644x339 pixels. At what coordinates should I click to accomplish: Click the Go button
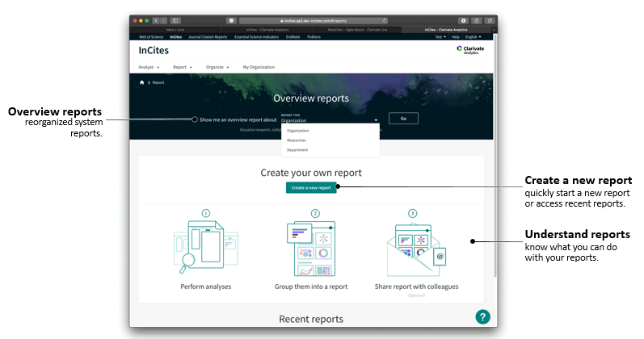(403, 118)
